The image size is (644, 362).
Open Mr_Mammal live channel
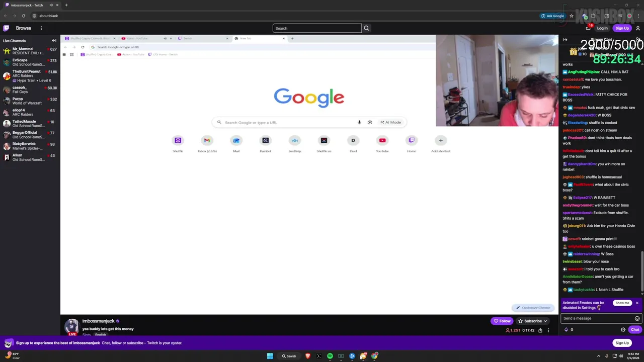[x=29, y=51]
